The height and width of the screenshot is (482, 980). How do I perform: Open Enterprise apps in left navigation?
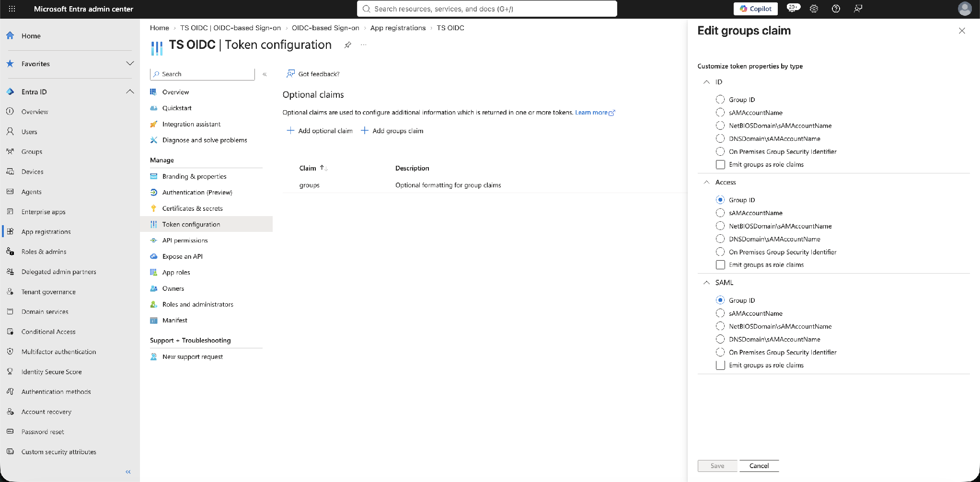coord(43,212)
